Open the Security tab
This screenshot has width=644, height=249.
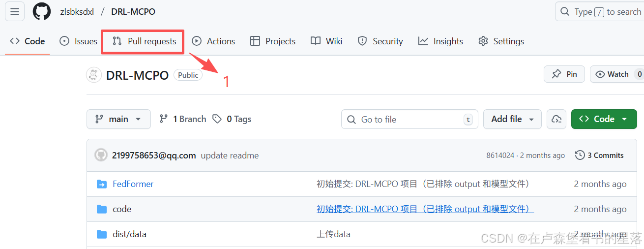point(380,41)
